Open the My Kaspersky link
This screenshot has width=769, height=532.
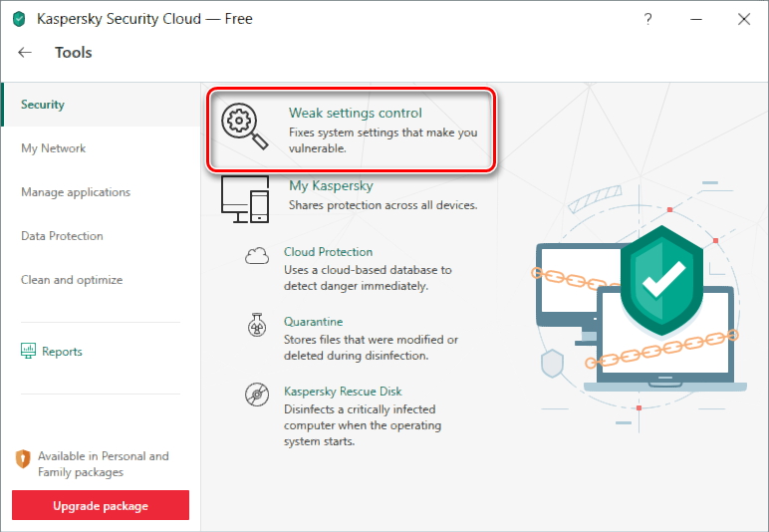tap(331, 186)
